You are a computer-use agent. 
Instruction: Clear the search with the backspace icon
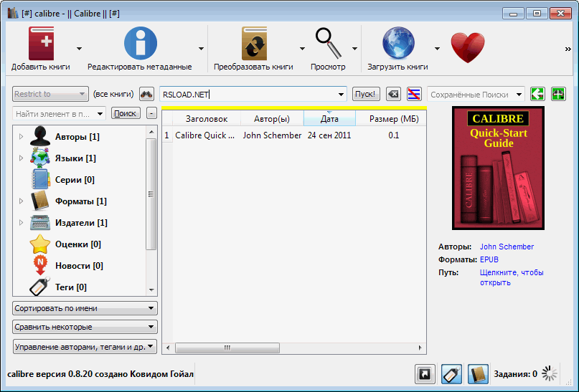393,94
